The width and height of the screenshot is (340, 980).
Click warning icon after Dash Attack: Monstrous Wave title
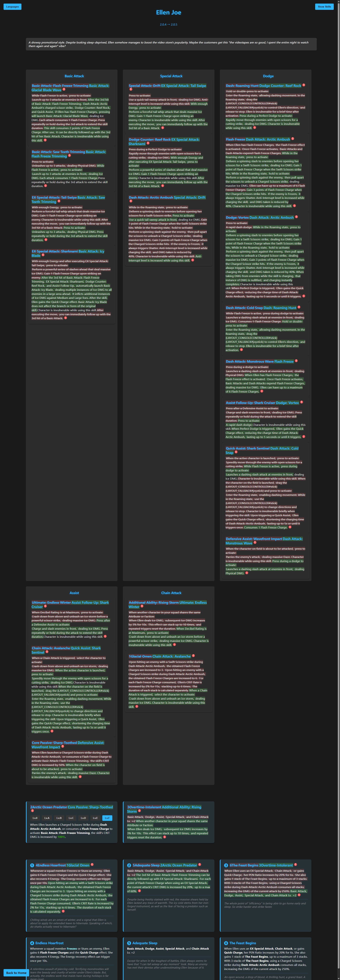coord(255,543)
